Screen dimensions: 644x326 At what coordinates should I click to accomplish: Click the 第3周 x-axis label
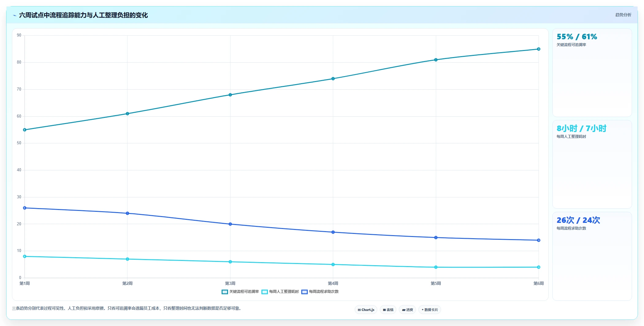click(x=230, y=283)
